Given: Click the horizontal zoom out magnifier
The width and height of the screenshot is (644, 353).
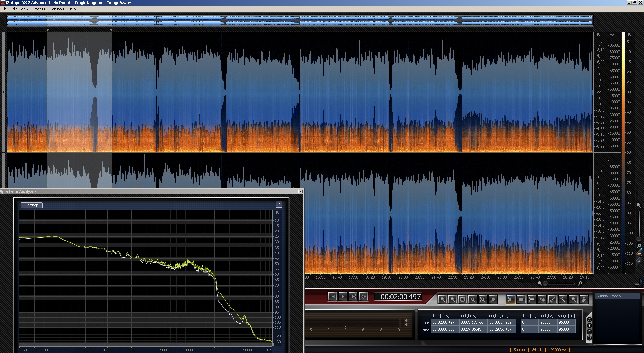Looking at the screenshot, I should pos(540,284).
